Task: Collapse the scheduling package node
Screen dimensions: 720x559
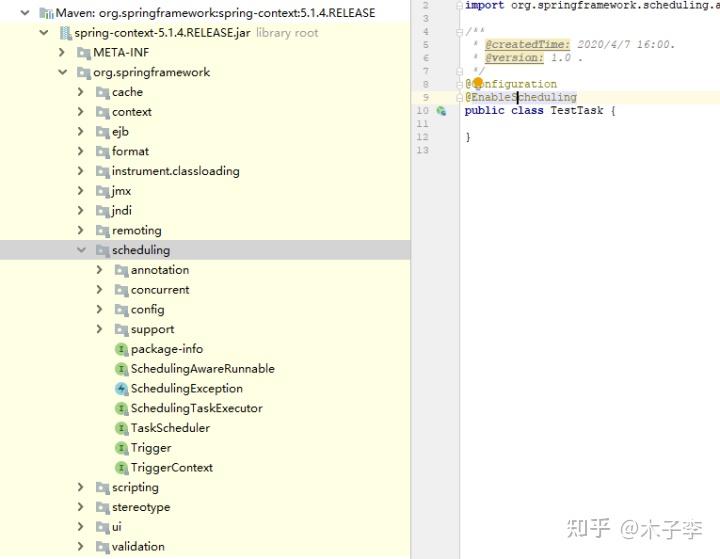Action: pyautogui.click(x=81, y=250)
